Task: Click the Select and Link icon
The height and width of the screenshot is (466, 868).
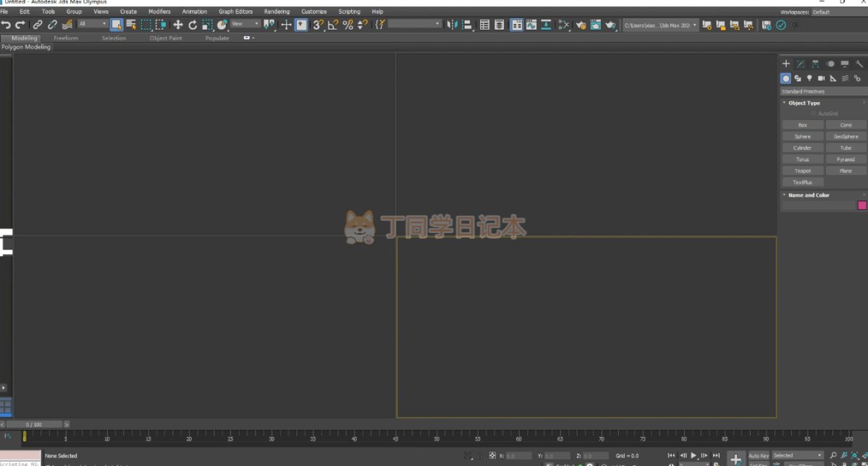Action: tap(38, 25)
